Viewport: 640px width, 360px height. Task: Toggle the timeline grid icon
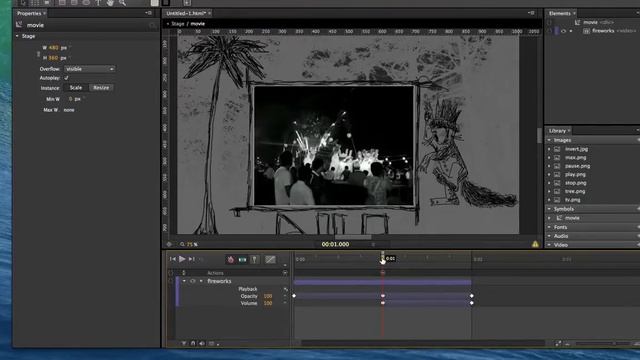tap(211, 344)
